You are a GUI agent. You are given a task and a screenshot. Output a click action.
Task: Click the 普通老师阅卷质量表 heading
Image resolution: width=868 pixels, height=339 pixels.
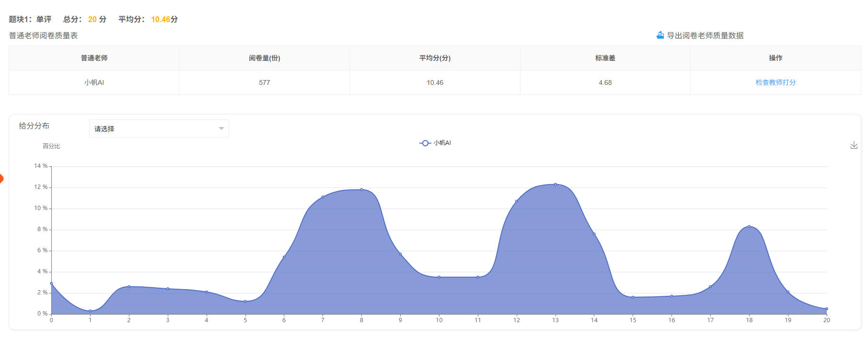click(43, 35)
